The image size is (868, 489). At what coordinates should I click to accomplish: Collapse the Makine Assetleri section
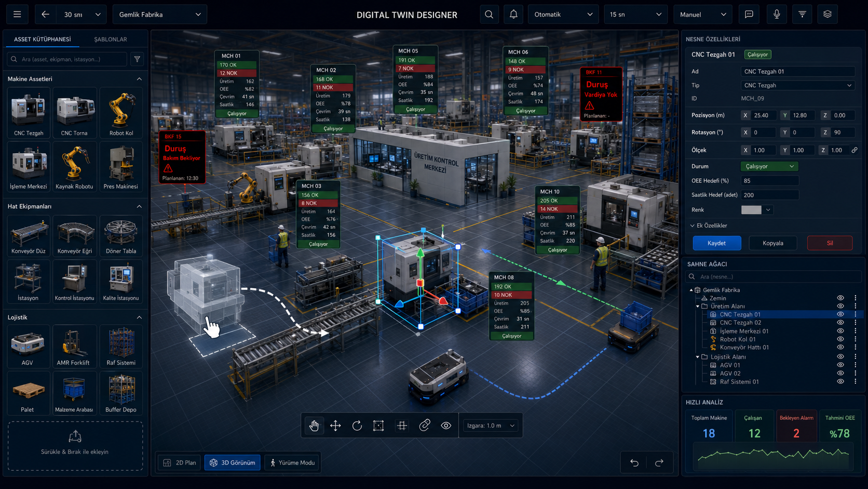(x=139, y=79)
